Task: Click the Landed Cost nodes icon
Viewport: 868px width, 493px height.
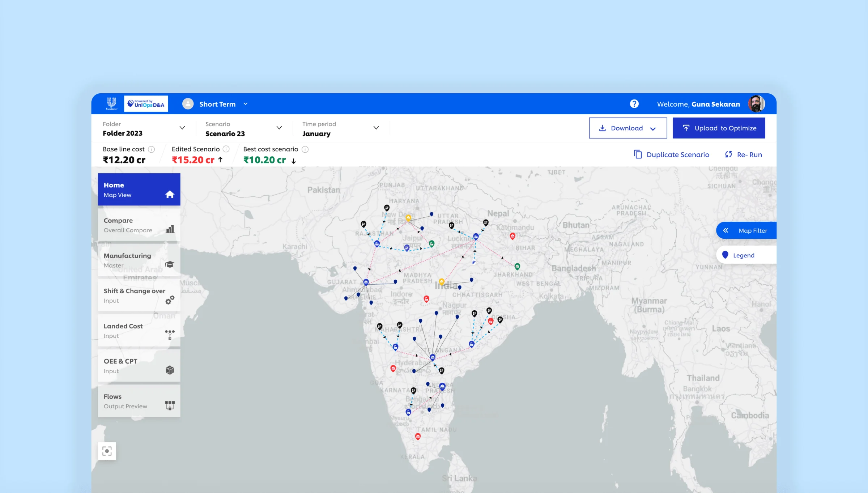Action: (170, 335)
